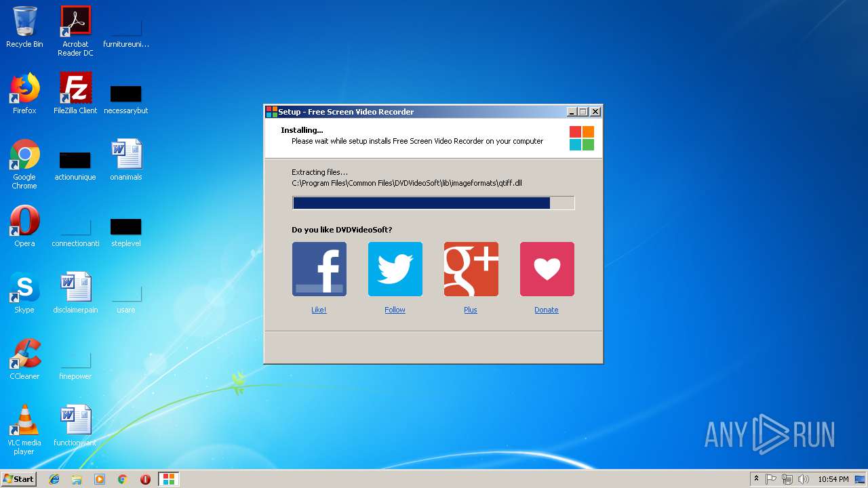Close the Free Screen Video Recorder setup
The height and width of the screenshot is (488, 868).
pos(595,112)
